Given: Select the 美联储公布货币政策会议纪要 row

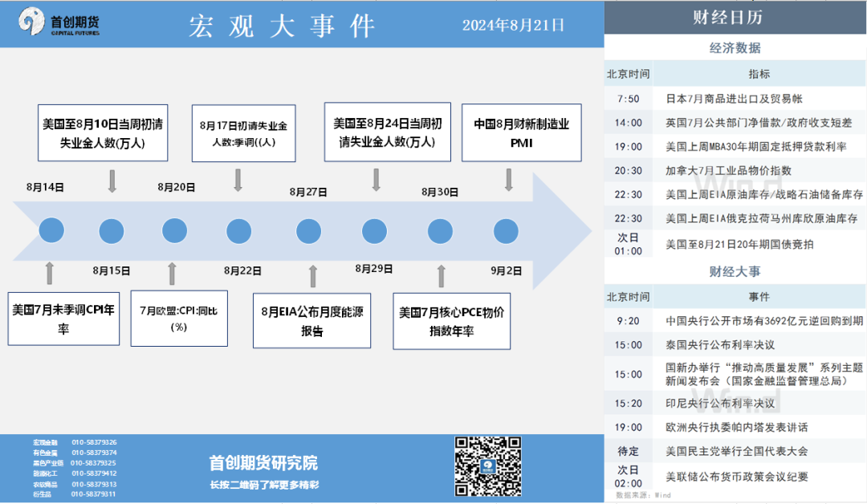Looking at the screenshot, I should 735,477.
